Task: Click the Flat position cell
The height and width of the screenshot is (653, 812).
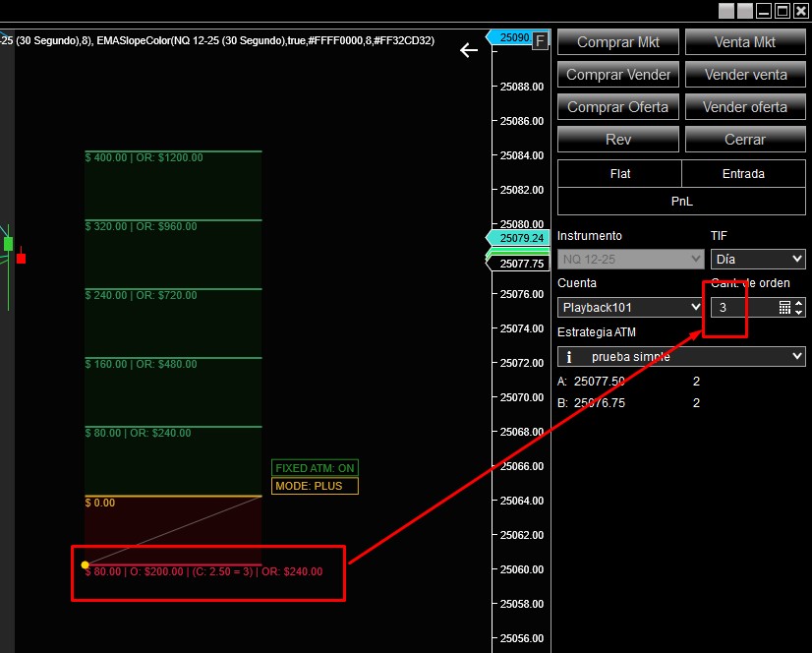Action: tap(619, 174)
